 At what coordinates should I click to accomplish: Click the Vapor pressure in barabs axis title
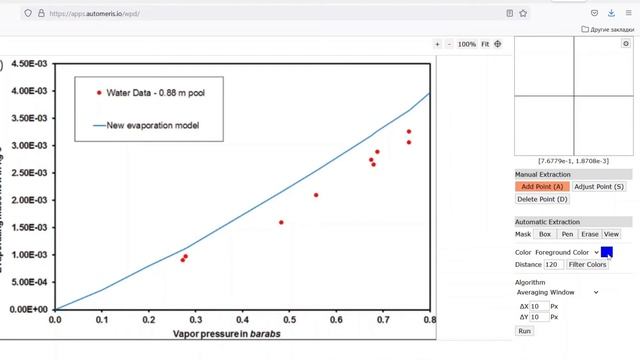click(x=227, y=334)
